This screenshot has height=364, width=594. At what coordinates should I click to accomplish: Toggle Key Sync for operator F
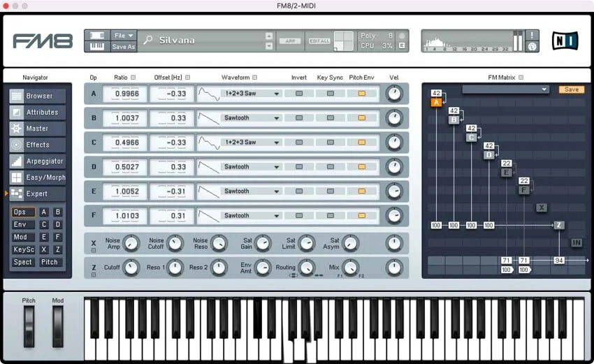331,215
